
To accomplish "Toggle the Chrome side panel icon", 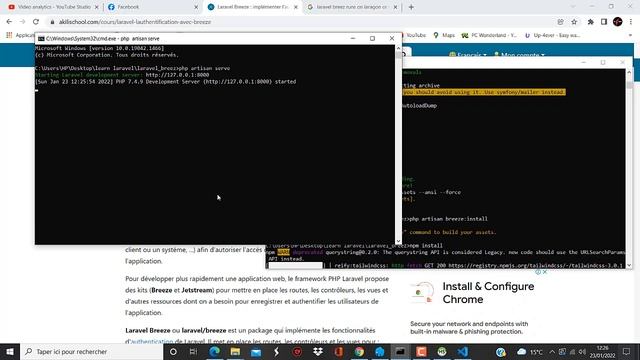I will tap(604, 22).
